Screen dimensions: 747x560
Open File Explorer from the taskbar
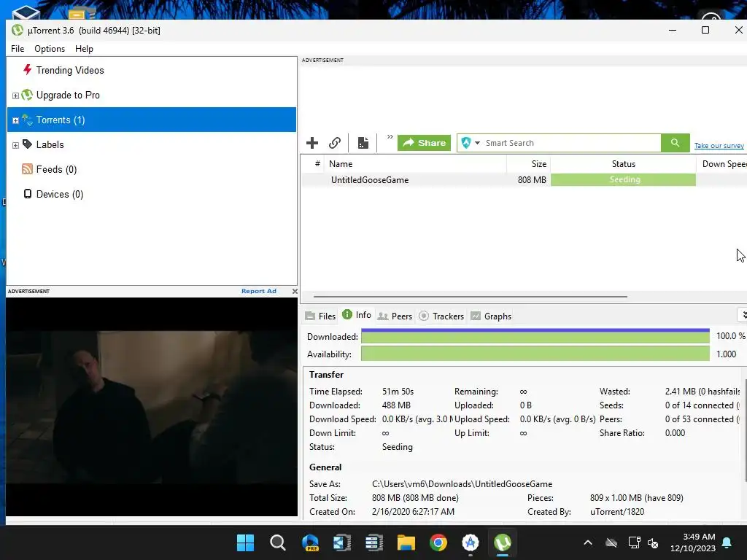406,542
